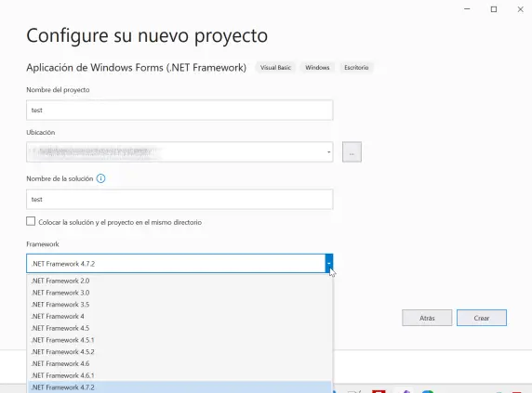Image resolution: width=532 pixels, height=393 pixels.
Task: Pick .NET Framework 4.5 in dropdown
Action: coord(180,328)
